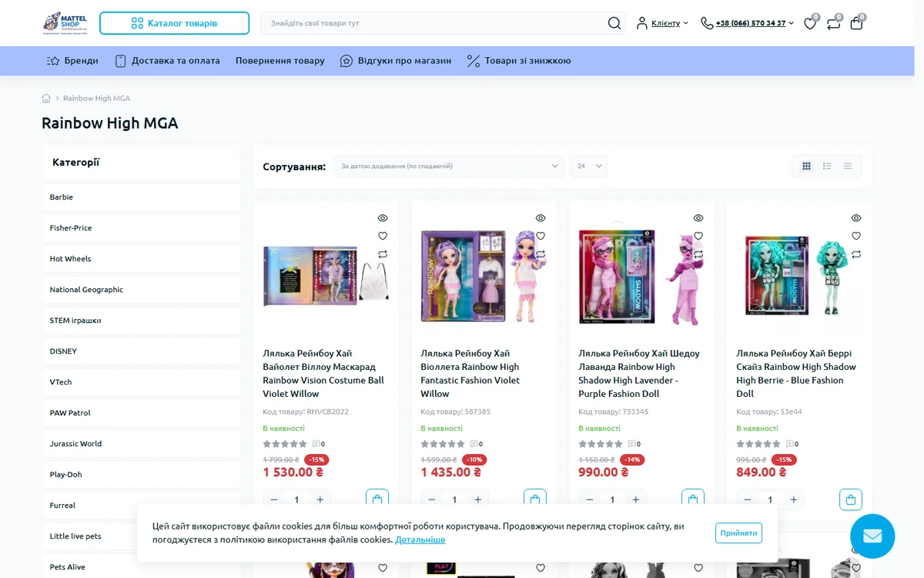This screenshot has height=578, width=924.
Task: Expand the Клієнту account dropdown
Action: pos(662,23)
